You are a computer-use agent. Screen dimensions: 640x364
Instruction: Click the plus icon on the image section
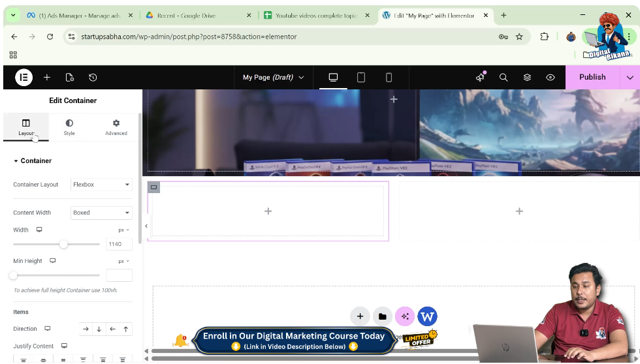pos(393,99)
